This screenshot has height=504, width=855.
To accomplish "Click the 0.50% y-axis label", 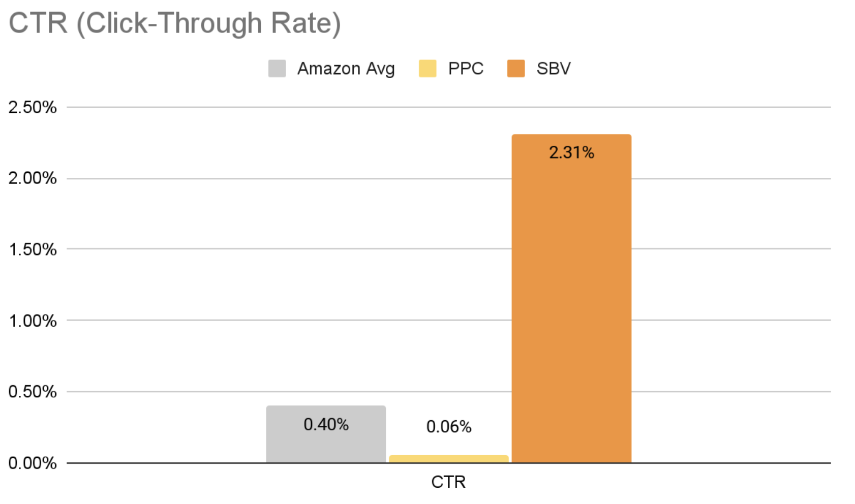I will tap(33, 392).
